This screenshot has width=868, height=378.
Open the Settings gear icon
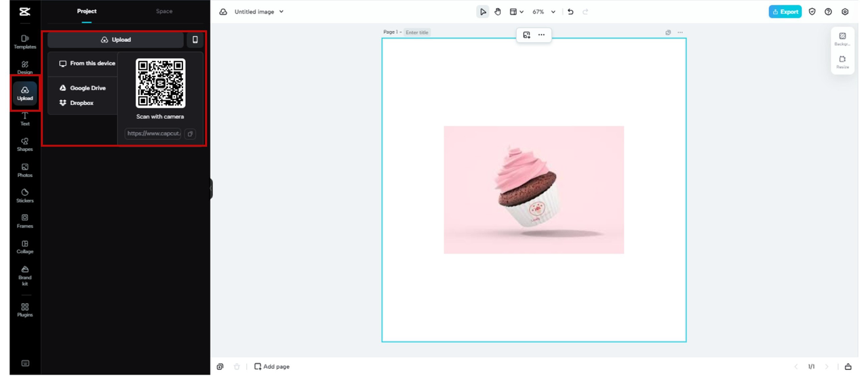click(845, 12)
